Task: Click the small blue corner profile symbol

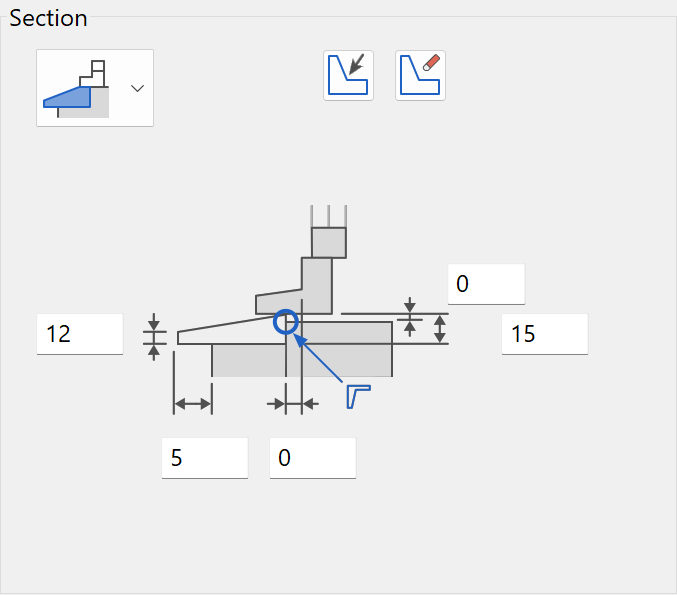Action: 358,396
